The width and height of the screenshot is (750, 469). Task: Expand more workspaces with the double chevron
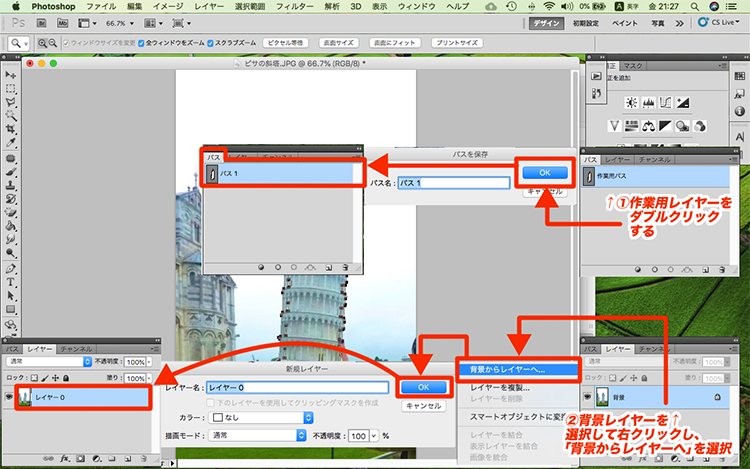[x=679, y=23]
